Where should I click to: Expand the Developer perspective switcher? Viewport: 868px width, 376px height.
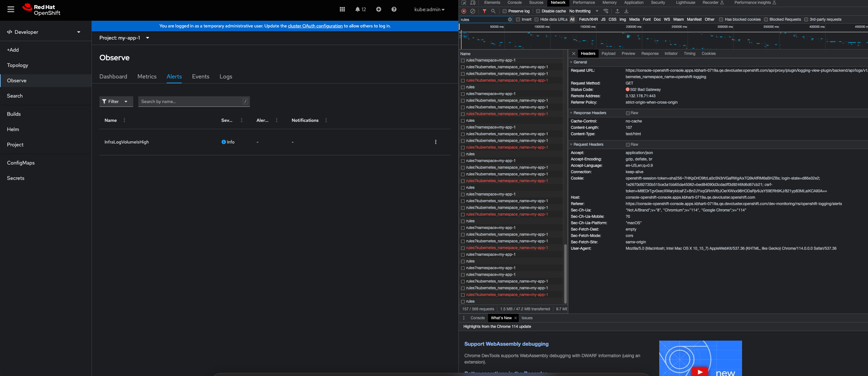point(44,32)
